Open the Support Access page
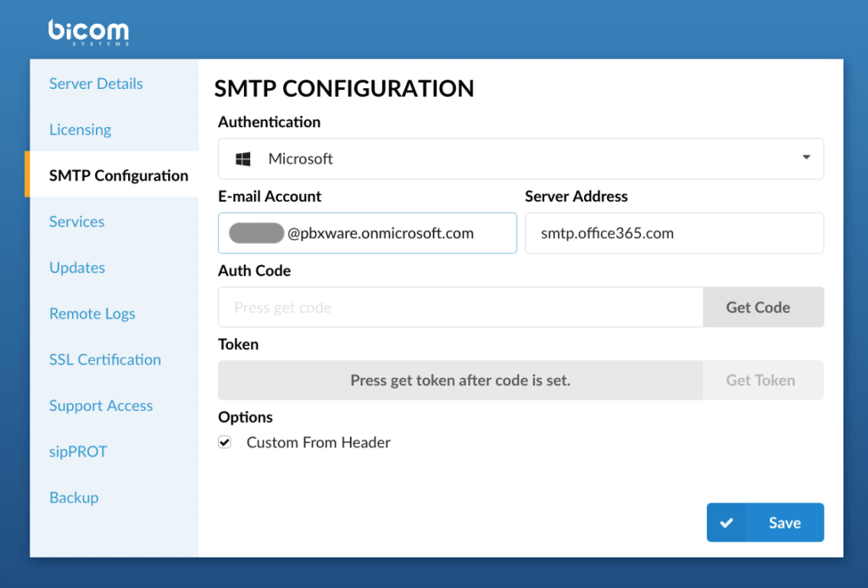Screen dimensions: 868x588 pyautogui.click(x=101, y=406)
